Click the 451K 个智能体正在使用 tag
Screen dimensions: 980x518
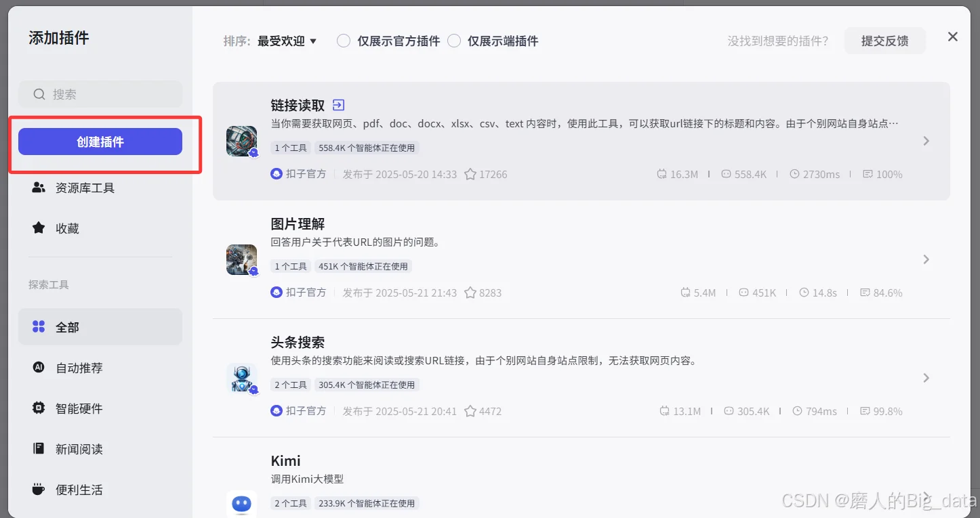coord(363,266)
